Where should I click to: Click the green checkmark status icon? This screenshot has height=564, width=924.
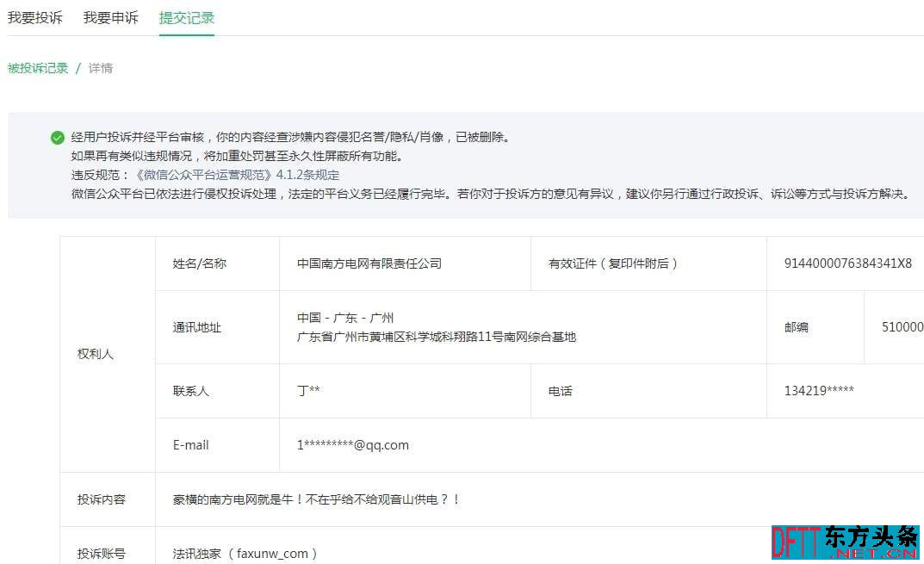[57, 138]
